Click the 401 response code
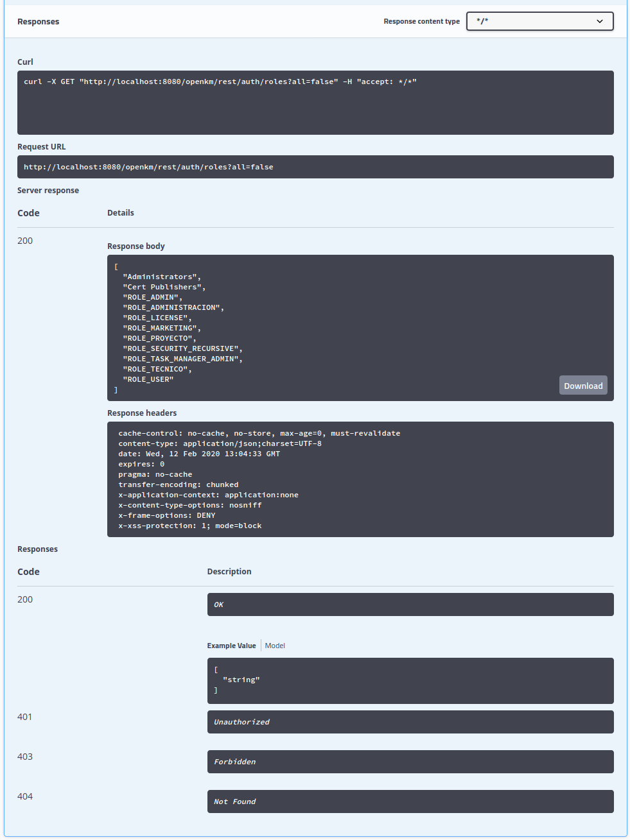The height and width of the screenshot is (840, 630). click(25, 717)
